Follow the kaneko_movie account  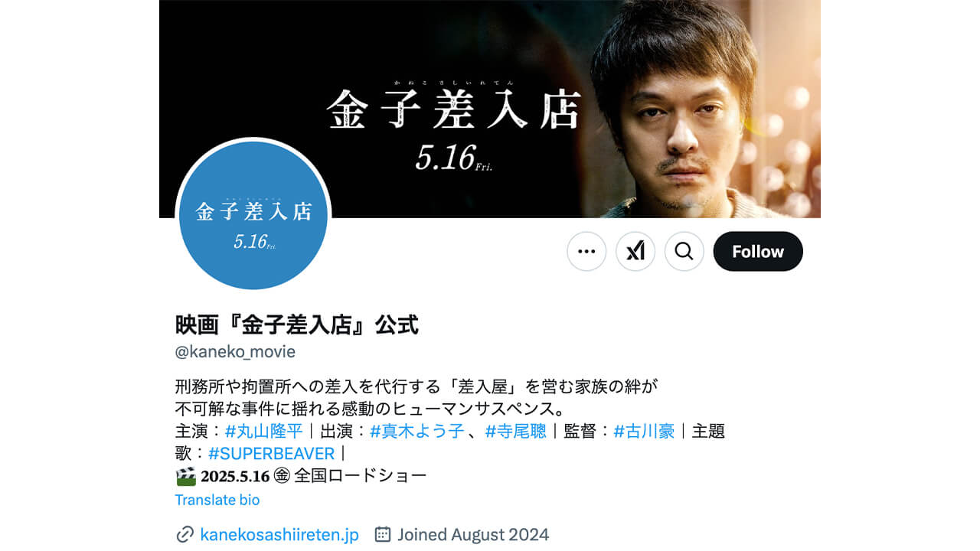(x=758, y=251)
